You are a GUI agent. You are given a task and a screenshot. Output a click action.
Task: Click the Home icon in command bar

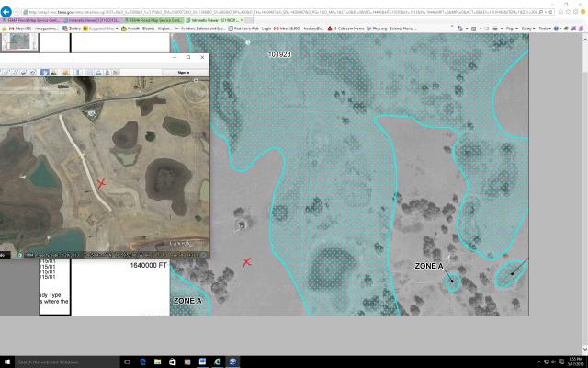pos(460,29)
